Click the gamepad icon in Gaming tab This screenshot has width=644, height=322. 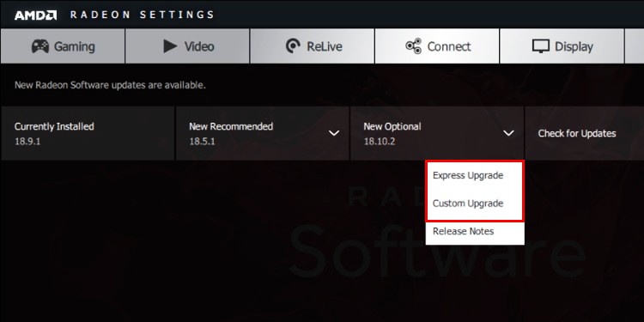[x=40, y=46]
